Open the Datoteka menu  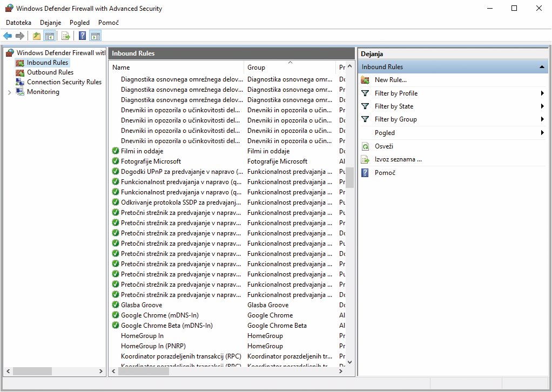pyautogui.click(x=19, y=23)
